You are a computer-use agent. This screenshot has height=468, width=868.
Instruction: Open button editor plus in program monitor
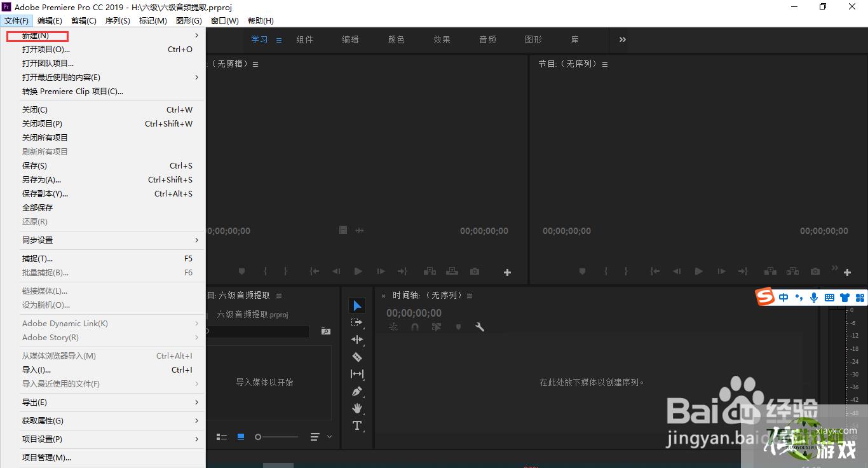point(847,272)
